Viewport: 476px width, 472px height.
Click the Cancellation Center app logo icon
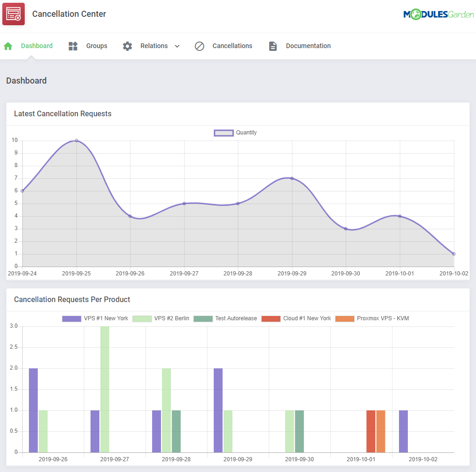click(14, 14)
